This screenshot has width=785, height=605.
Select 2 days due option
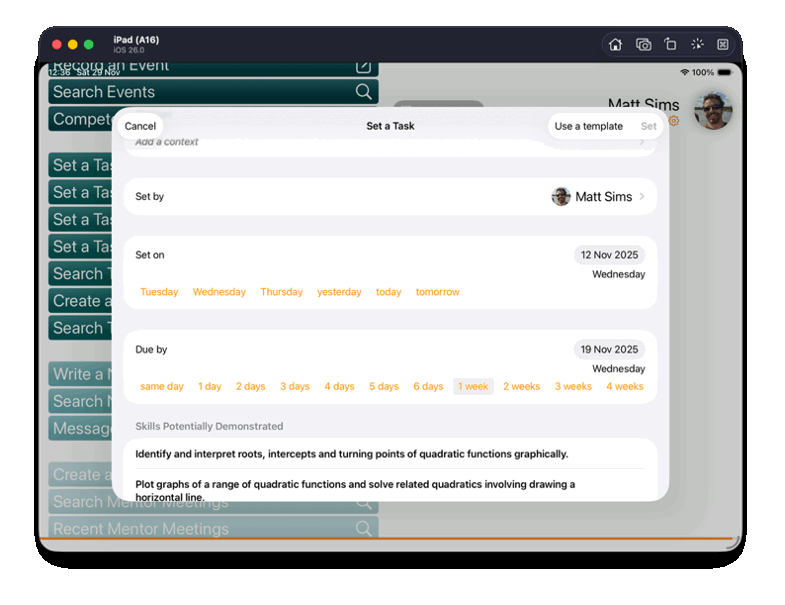click(x=250, y=387)
